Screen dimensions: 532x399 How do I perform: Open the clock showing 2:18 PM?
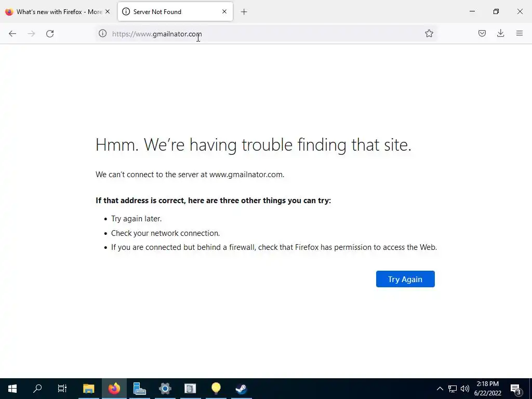click(487, 389)
